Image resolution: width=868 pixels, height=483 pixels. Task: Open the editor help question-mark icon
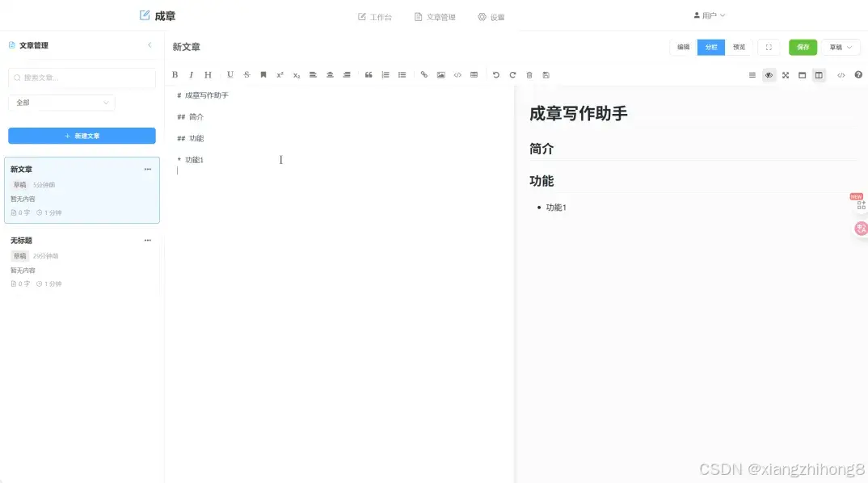pyautogui.click(x=858, y=74)
